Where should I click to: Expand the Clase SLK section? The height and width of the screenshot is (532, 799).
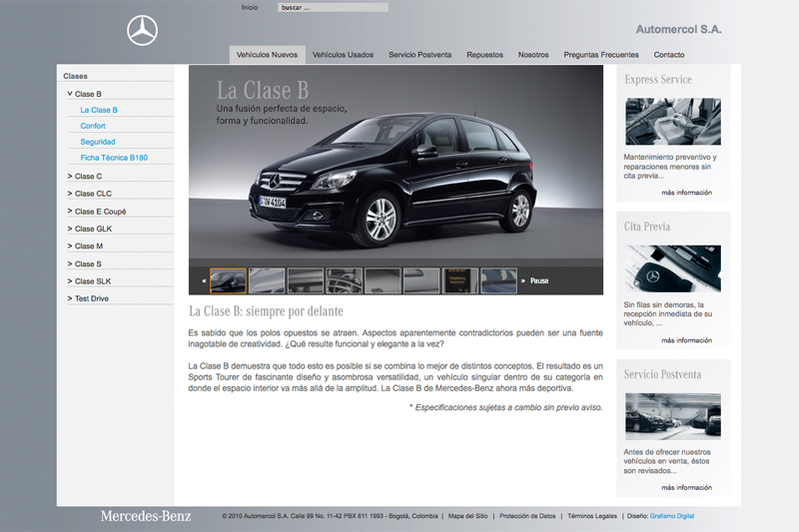[89, 281]
